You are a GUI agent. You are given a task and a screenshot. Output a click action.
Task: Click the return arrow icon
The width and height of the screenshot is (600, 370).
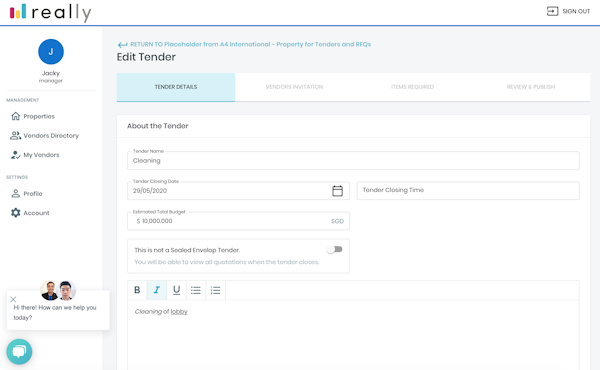122,45
